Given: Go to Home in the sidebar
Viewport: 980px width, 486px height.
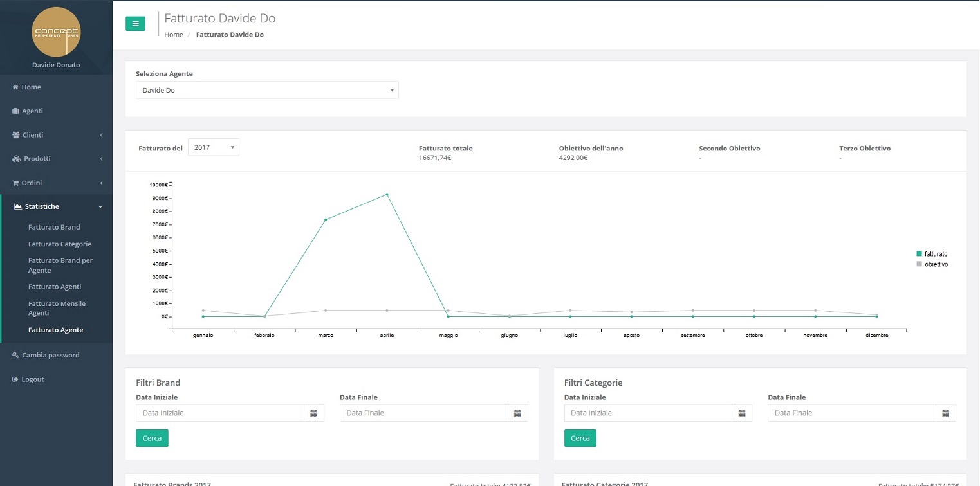Looking at the screenshot, I should point(31,87).
